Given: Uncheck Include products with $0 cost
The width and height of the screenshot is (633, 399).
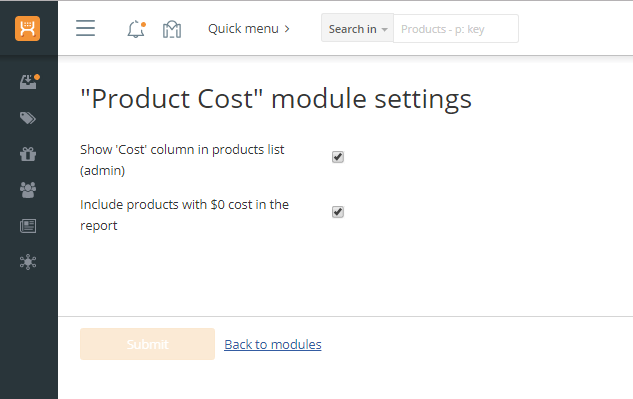Looking at the screenshot, I should coord(338,212).
